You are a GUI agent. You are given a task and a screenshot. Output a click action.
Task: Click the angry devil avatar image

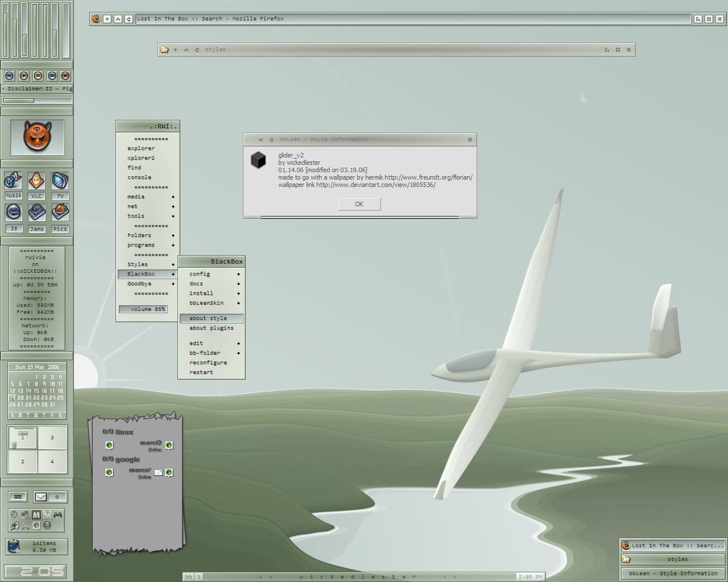[x=38, y=137]
